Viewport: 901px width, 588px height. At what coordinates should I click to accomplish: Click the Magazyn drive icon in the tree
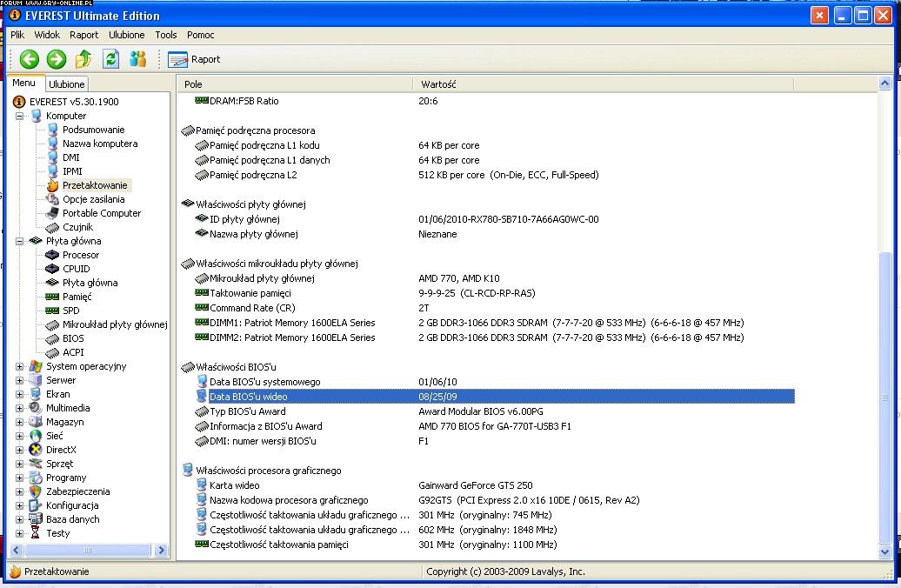point(36,422)
